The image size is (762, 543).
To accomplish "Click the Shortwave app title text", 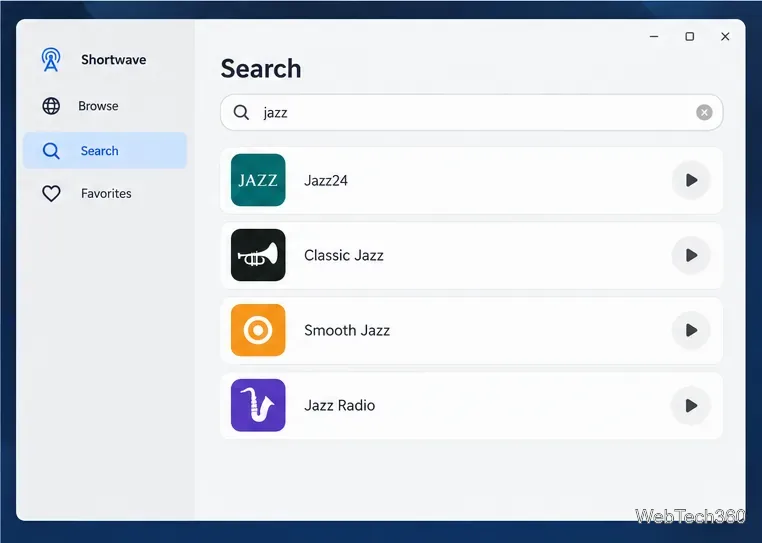I will click(114, 60).
